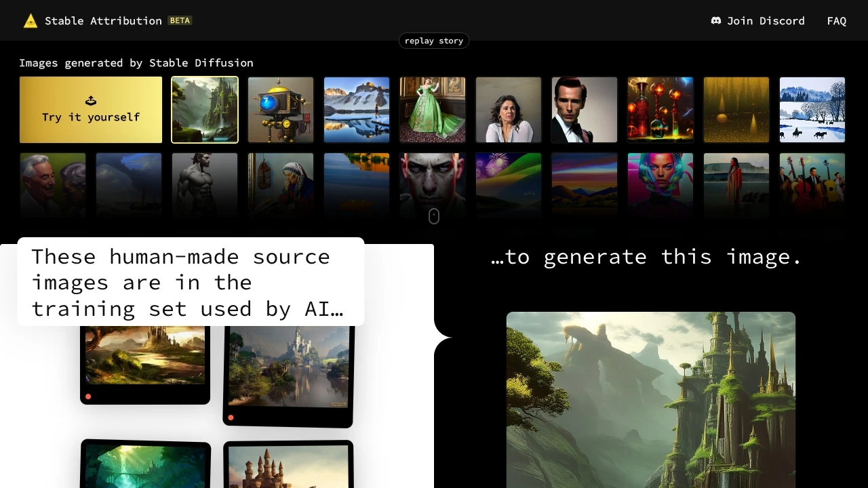The image size is (868, 488).
Task: Click the recycle arrow icon on the yellow card
Action: [90, 100]
